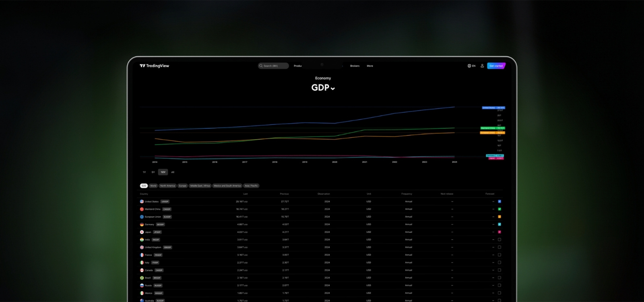This screenshot has width=644, height=302.
Task: Click the Search input field
Action: point(274,66)
